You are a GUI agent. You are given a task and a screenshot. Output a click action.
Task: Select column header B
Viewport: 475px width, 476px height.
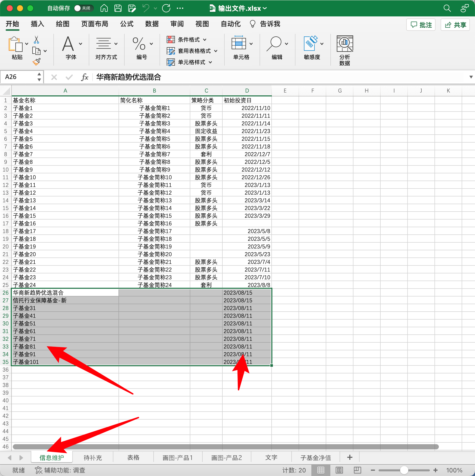point(154,91)
